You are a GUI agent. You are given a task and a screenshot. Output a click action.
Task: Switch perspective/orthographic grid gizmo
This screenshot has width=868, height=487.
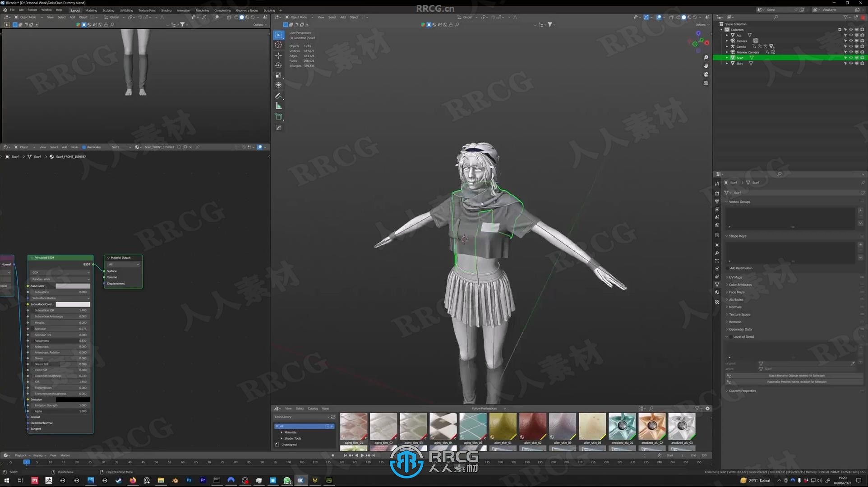point(706,83)
